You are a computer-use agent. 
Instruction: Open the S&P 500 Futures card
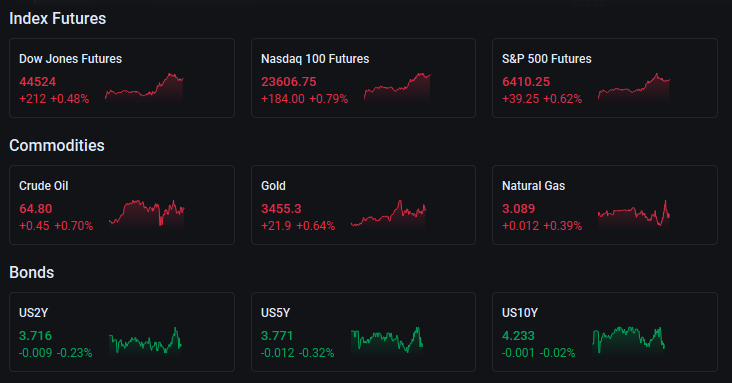pyautogui.click(x=605, y=78)
